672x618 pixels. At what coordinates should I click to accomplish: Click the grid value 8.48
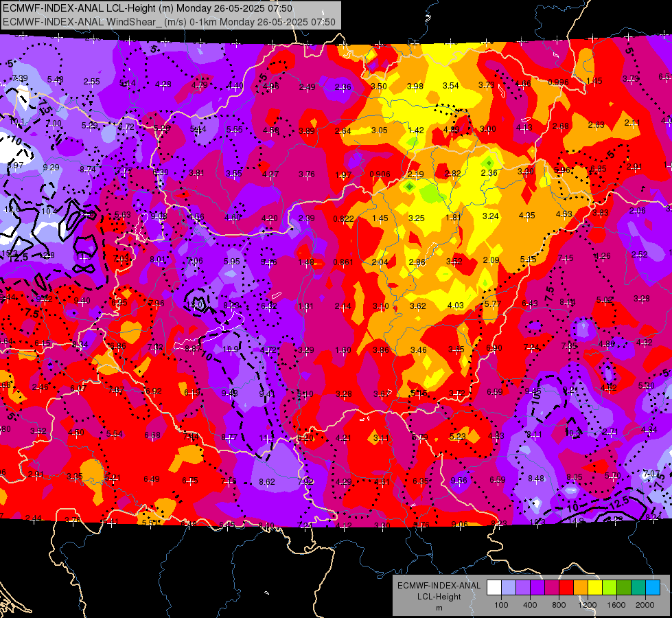(536, 479)
